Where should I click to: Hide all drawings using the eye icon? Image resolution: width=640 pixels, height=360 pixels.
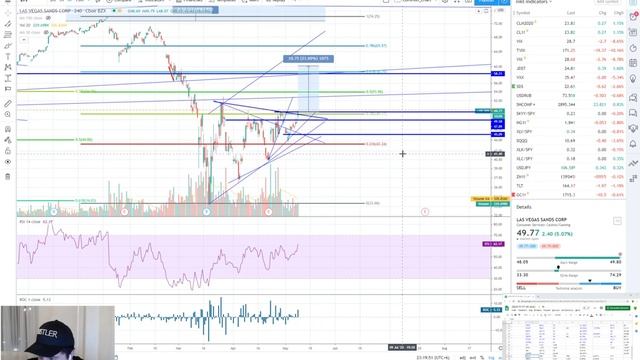[8, 162]
